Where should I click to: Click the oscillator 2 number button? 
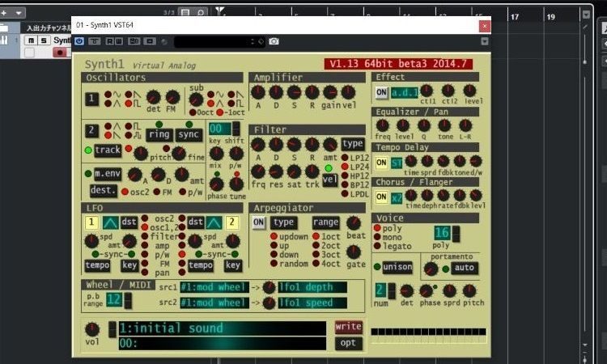(91, 130)
